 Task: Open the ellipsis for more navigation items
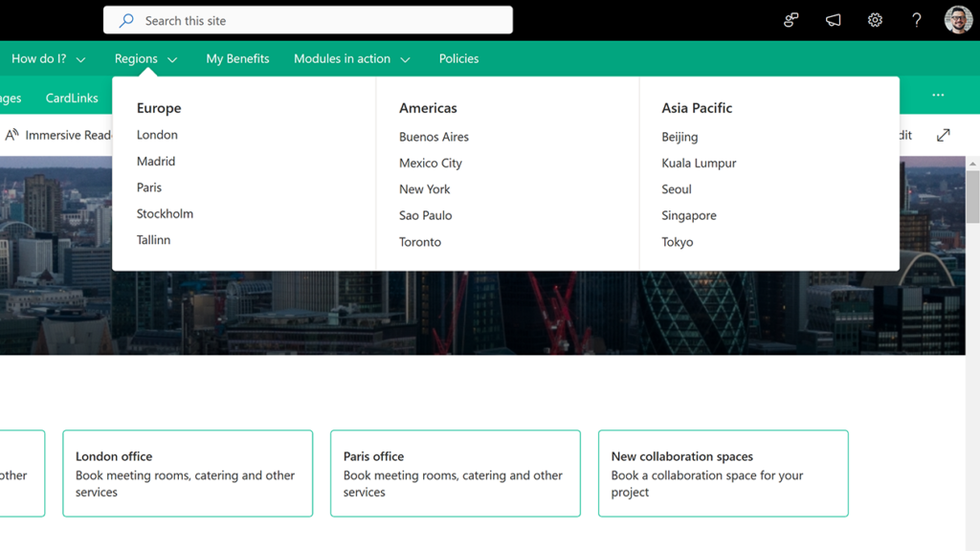pos(938,96)
